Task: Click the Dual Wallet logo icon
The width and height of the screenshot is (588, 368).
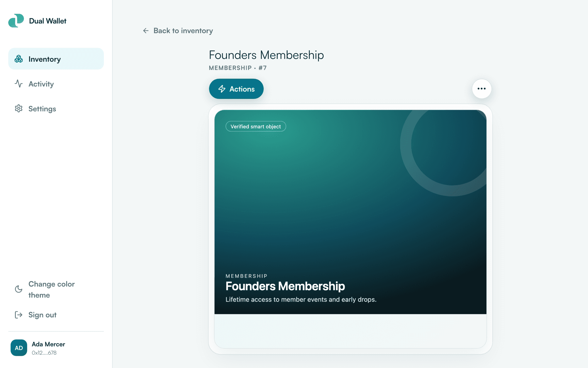Action: 16,21
